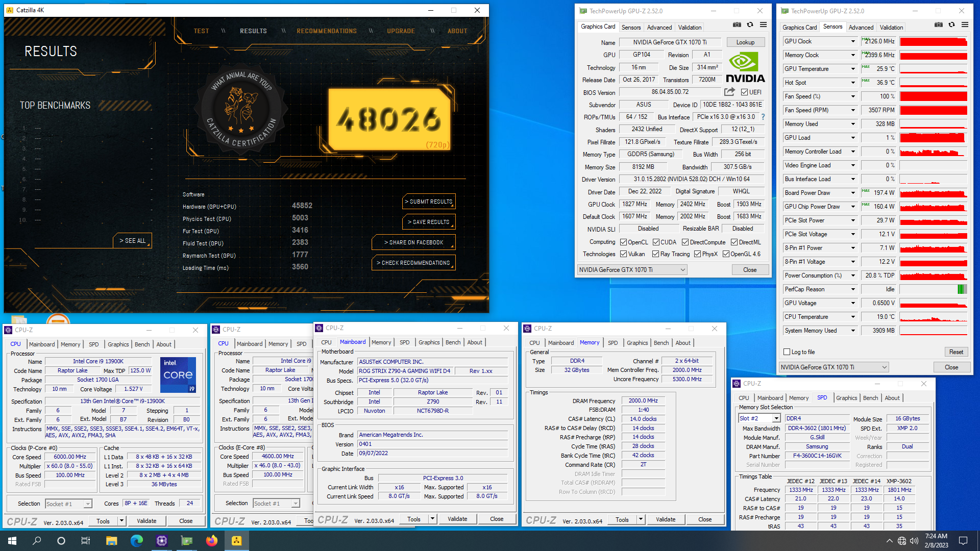
Task: Open the Upgrade tab in Catzilla
Action: [401, 31]
